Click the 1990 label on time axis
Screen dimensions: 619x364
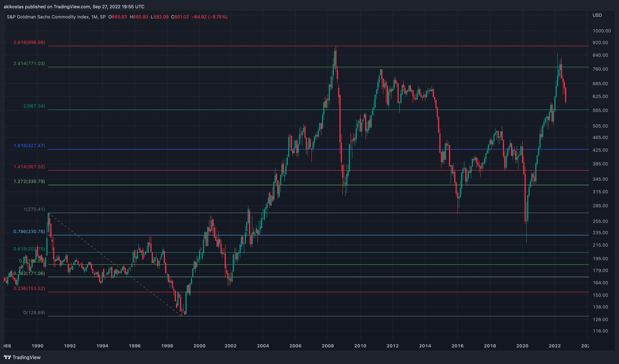[x=37, y=346]
